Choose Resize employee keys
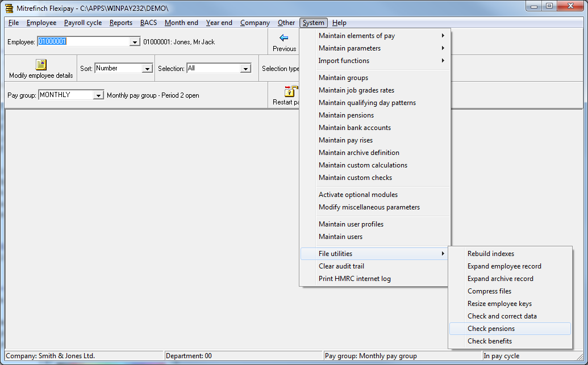Image resolution: width=588 pixels, height=365 pixels. coord(510,304)
